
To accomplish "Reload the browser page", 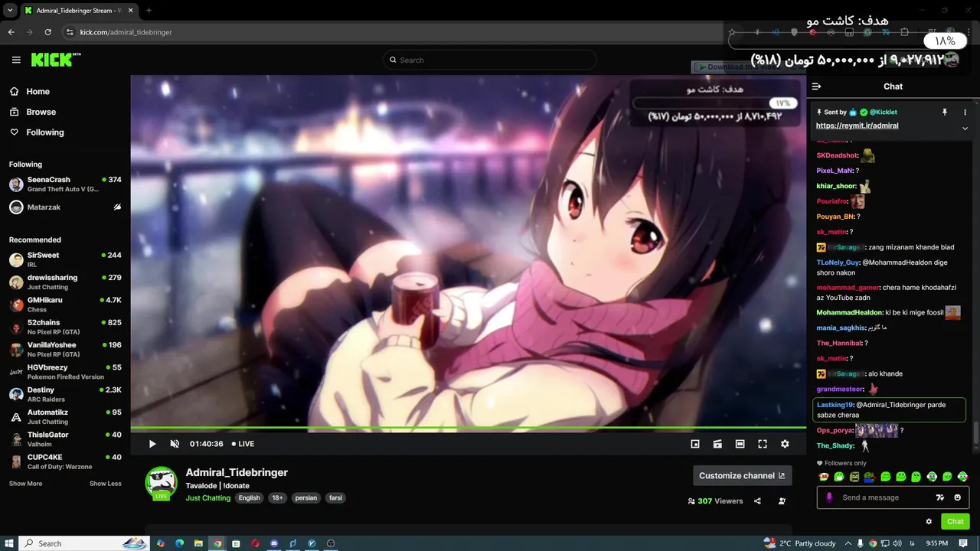I will [x=47, y=32].
